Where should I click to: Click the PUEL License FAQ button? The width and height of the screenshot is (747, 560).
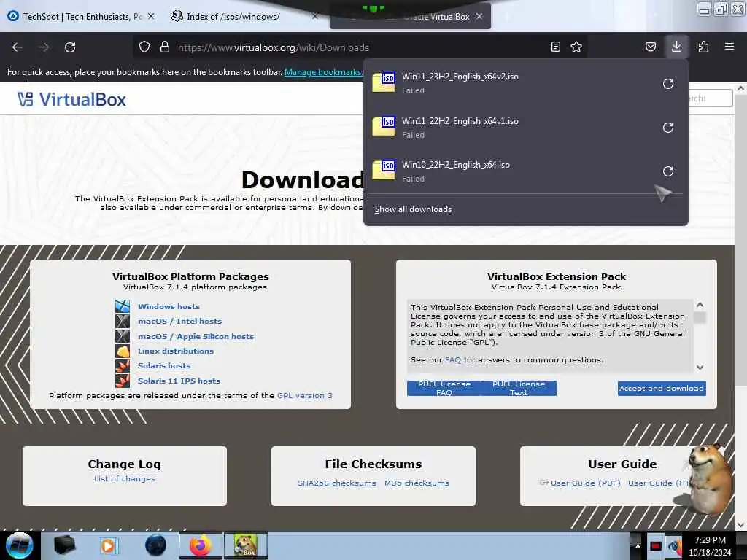[444, 388]
